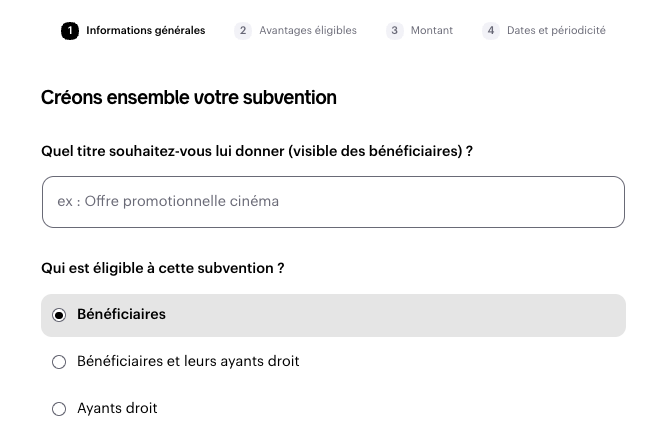Open the Dates et périodicité step label
Image resolution: width=666 pixels, height=436 pixels.
pos(556,31)
